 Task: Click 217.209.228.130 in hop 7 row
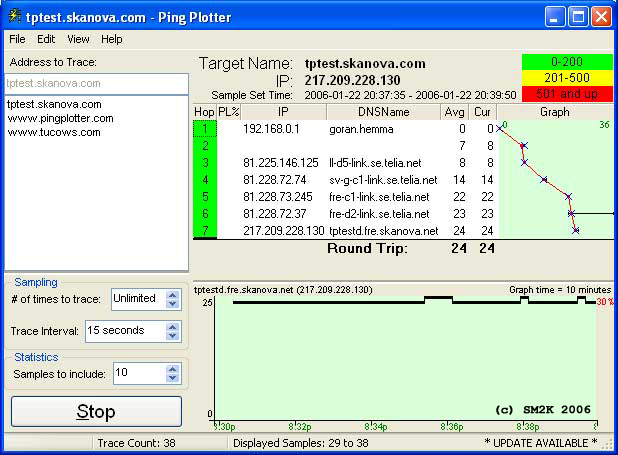click(x=284, y=231)
